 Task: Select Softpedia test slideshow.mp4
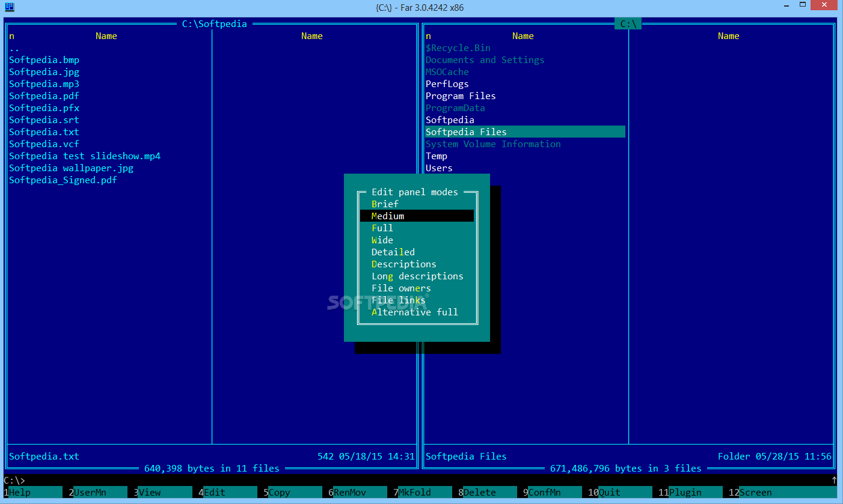coord(85,156)
